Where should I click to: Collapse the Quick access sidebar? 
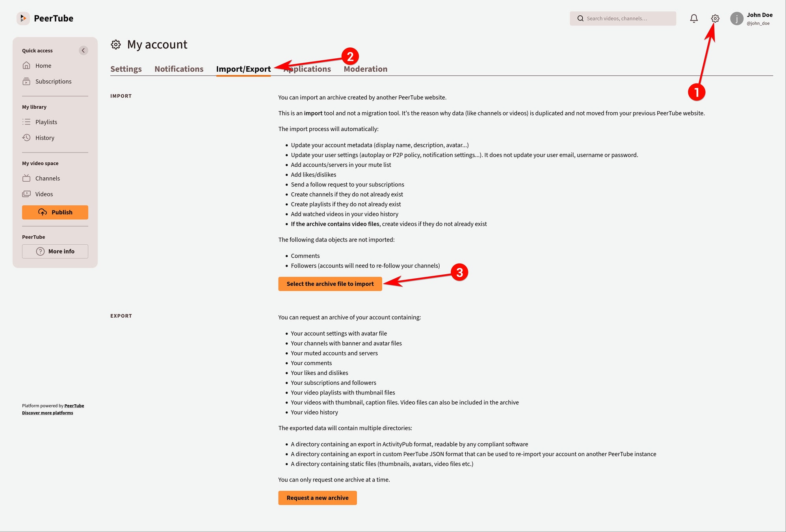[x=84, y=50]
